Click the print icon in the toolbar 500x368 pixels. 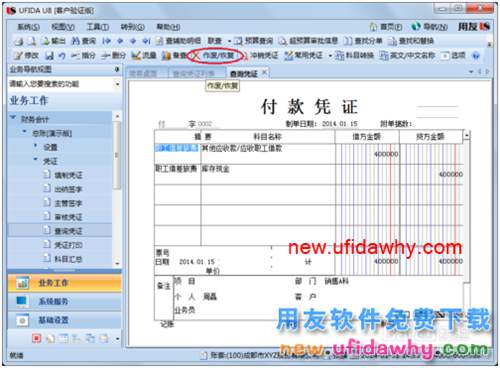click(x=19, y=41)
